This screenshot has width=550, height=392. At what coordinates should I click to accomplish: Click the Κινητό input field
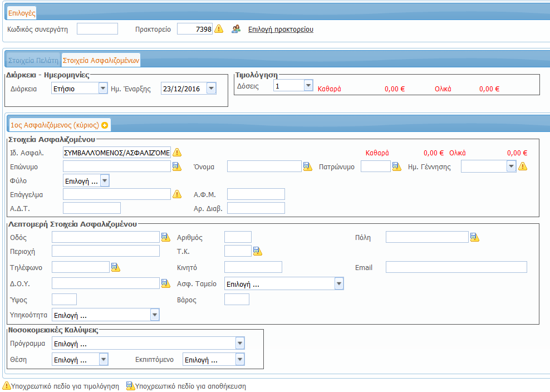253,267
